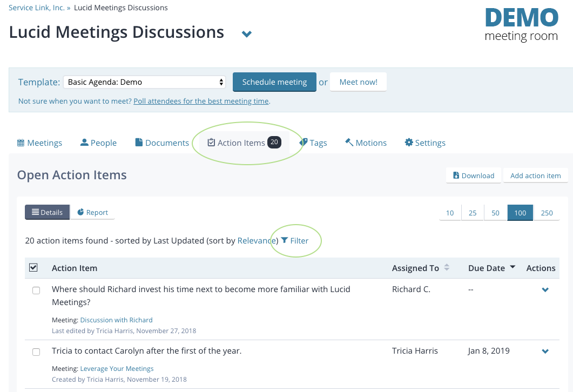This screenshot has width=573, height=392.
Task: Show 25 items per page
Action: coord(473,213)
